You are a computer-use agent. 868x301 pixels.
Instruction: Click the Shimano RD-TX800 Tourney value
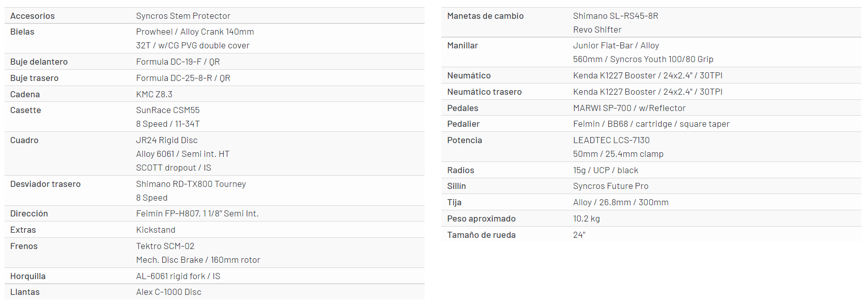pyautogui.click(x=191, y=184)
